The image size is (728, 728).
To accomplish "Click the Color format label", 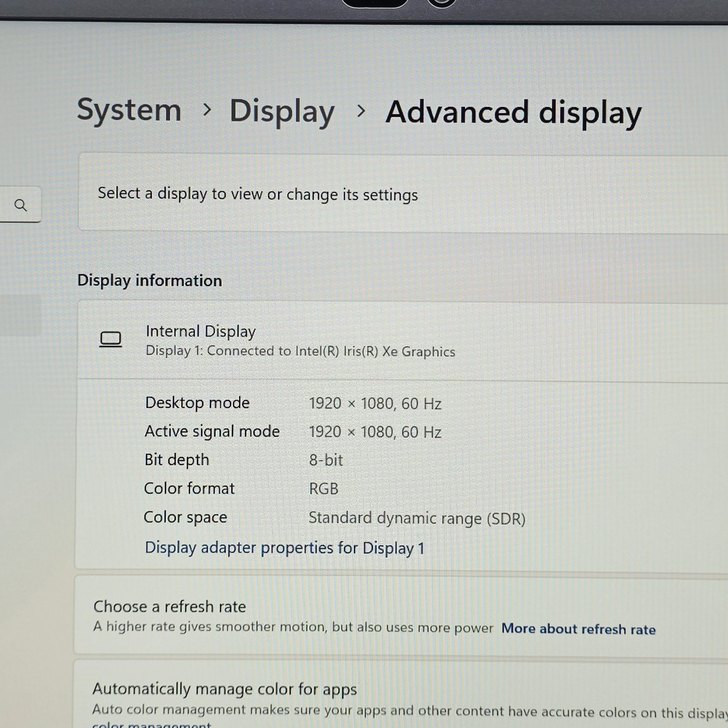I will (189, 489).
